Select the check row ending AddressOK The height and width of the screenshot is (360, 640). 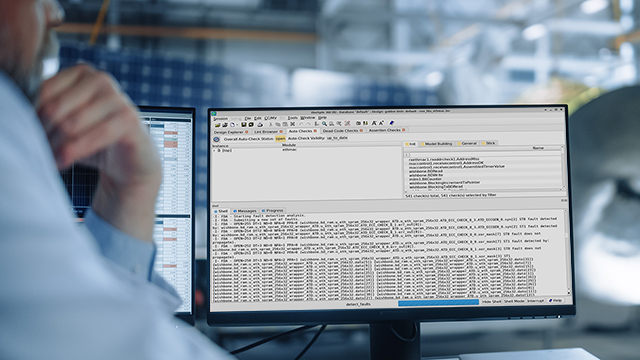(446, 162)
